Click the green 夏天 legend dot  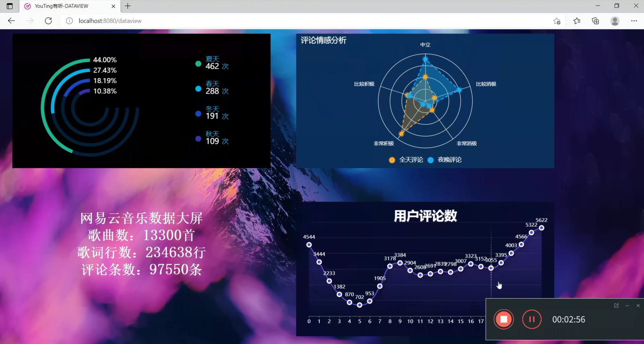(x=198, y=63)
